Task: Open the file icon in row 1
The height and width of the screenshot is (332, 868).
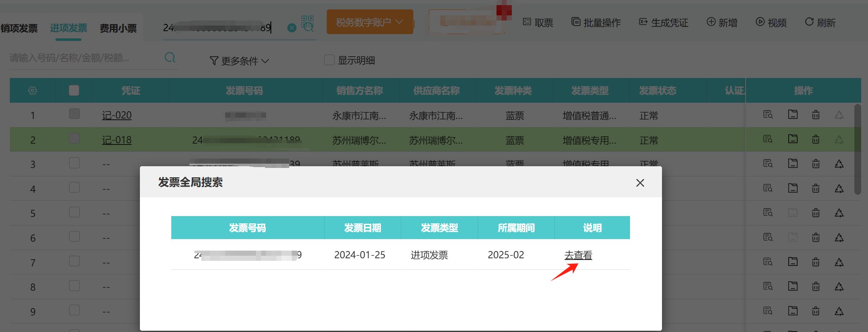Action: (793, 114)
